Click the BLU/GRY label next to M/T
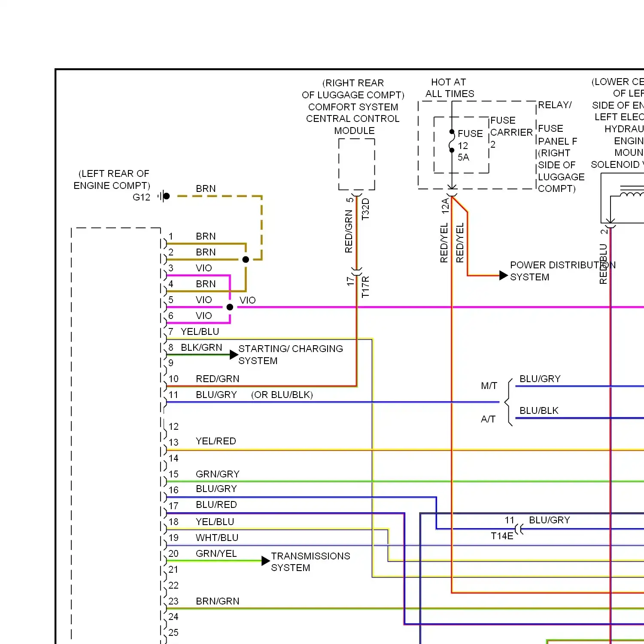The height and width of the screenshot is (644, 644). [x=540, y=379]
